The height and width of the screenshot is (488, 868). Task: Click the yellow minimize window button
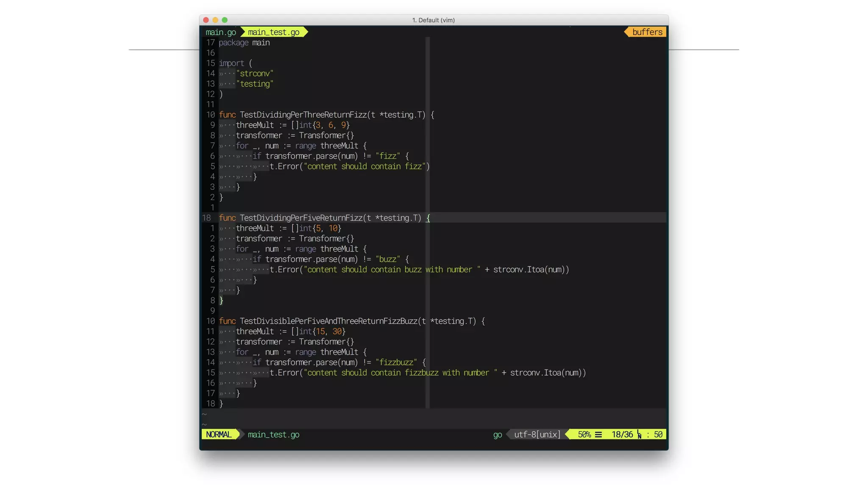pos(215,20)
